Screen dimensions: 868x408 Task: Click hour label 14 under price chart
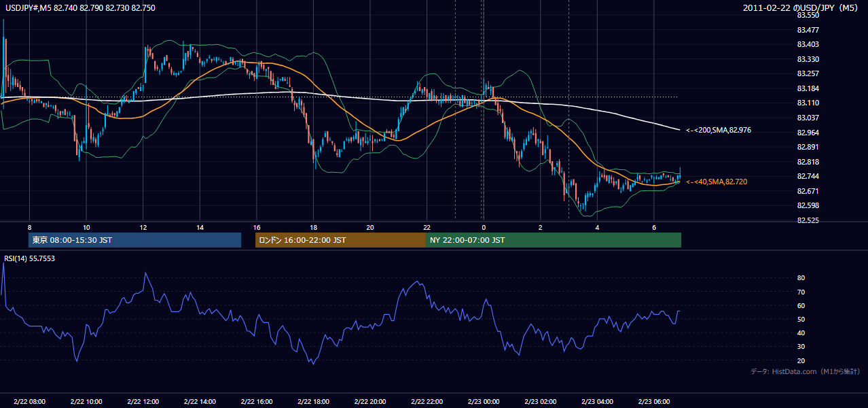coord(200,227)
